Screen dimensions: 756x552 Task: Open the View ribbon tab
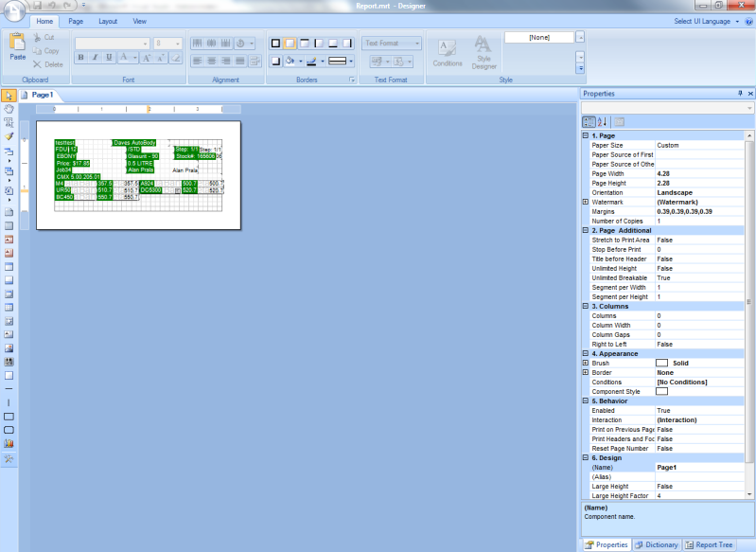[140, 21]
